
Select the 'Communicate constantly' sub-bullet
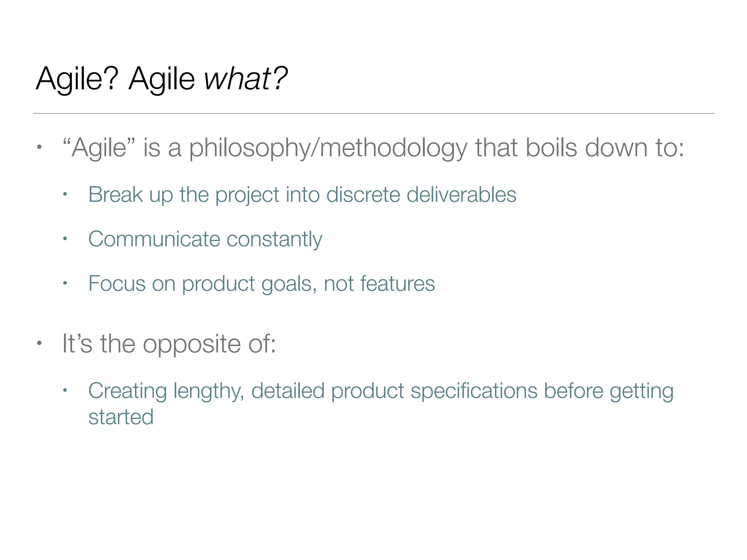205,239
